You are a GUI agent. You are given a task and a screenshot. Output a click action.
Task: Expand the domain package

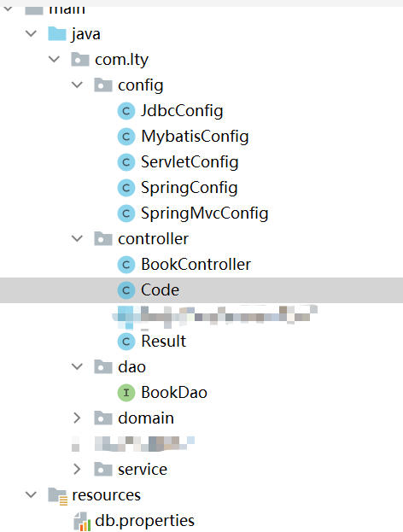pos(77,418)
